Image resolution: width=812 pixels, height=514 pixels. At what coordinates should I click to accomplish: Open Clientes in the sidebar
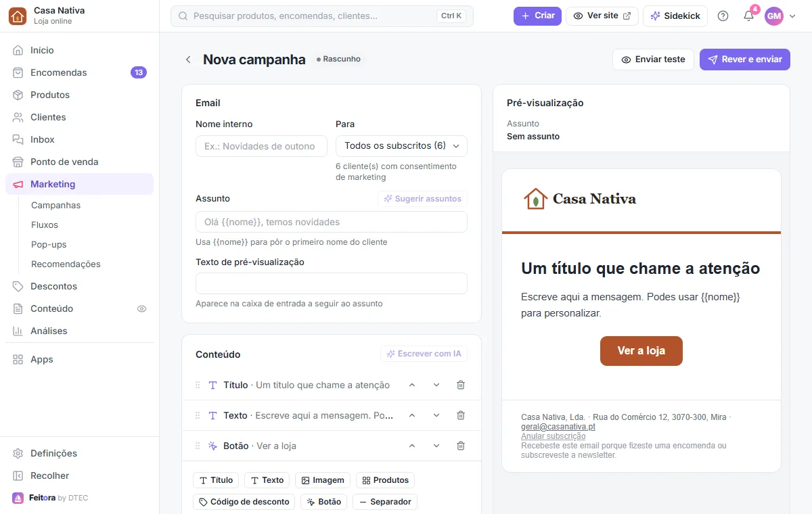coord(80,117)
